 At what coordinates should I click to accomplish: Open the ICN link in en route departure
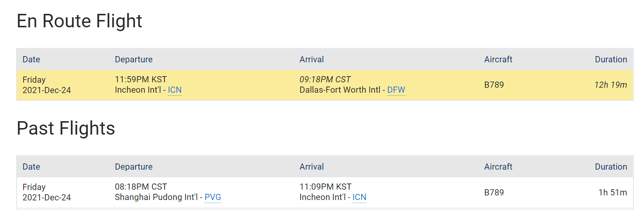[x=174, y=90]
